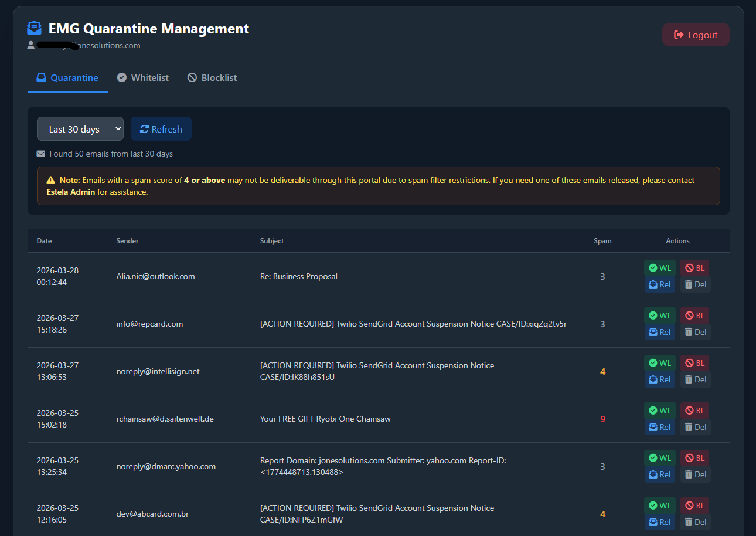Image resolution: width=756 pixels, height=536 pixels.
Task: Release the noreply@intellisign.net email
Action: (659, 379)
